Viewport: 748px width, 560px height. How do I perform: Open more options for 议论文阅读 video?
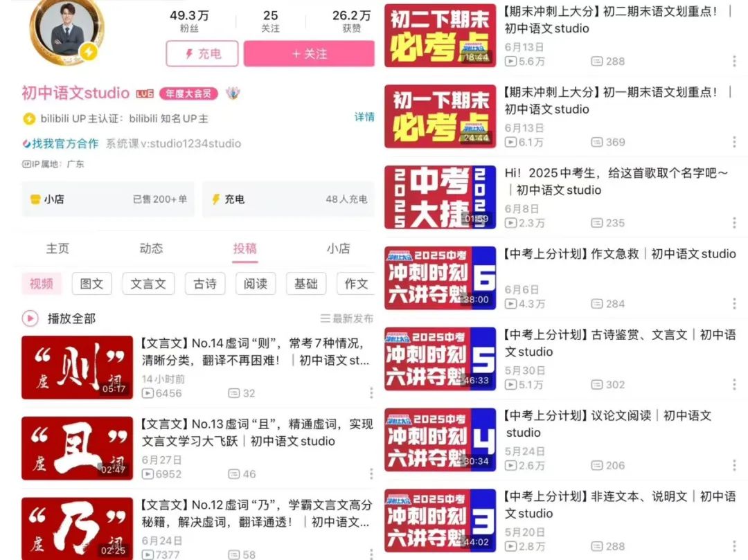click(x=734, y=465)
